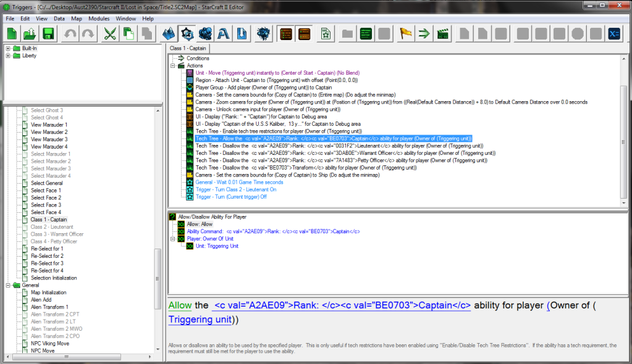Open the Triggers module gear icon
Viewport: 632px width, 364px height.
coord(187,34)
